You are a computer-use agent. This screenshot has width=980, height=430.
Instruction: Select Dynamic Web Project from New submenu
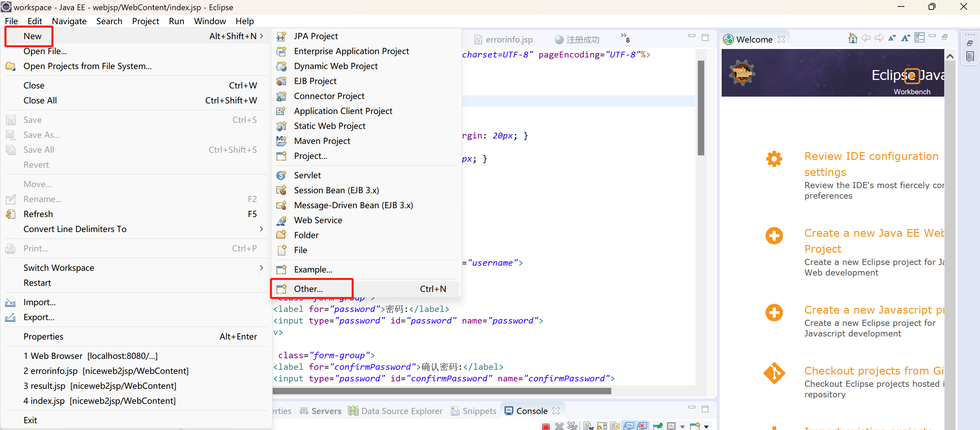coord(336,66)
